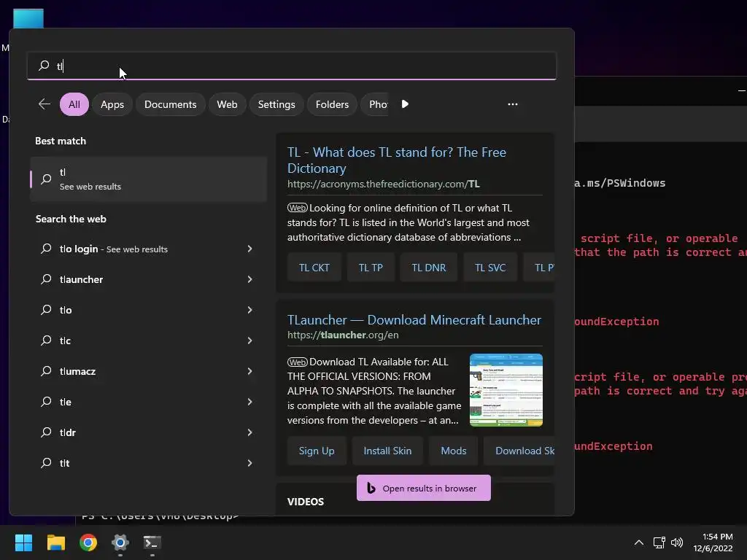
Task: Click the TL TP button
Action: [371, 268]
